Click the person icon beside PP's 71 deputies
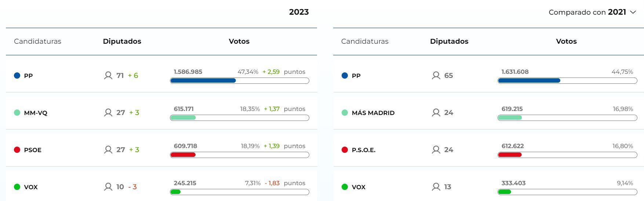The height and width of the screenshot is (201, 644). [108, 76]
